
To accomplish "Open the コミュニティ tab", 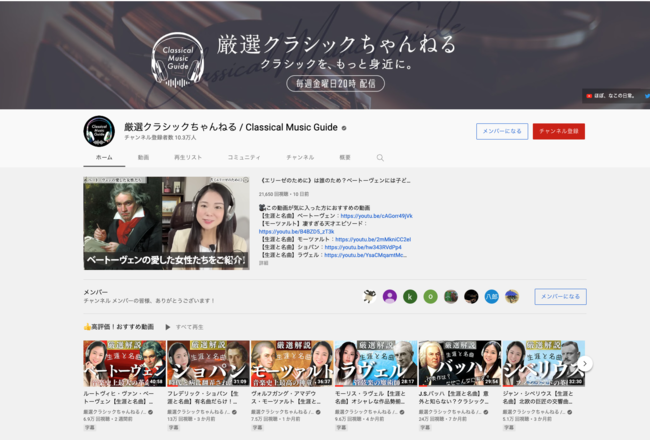I will (x=244, y=158).
